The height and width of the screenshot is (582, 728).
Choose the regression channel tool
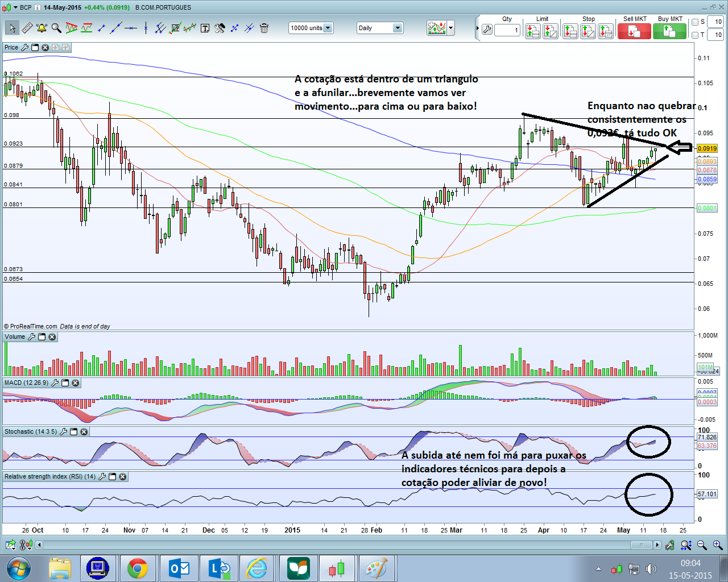[x=190, y=28]
